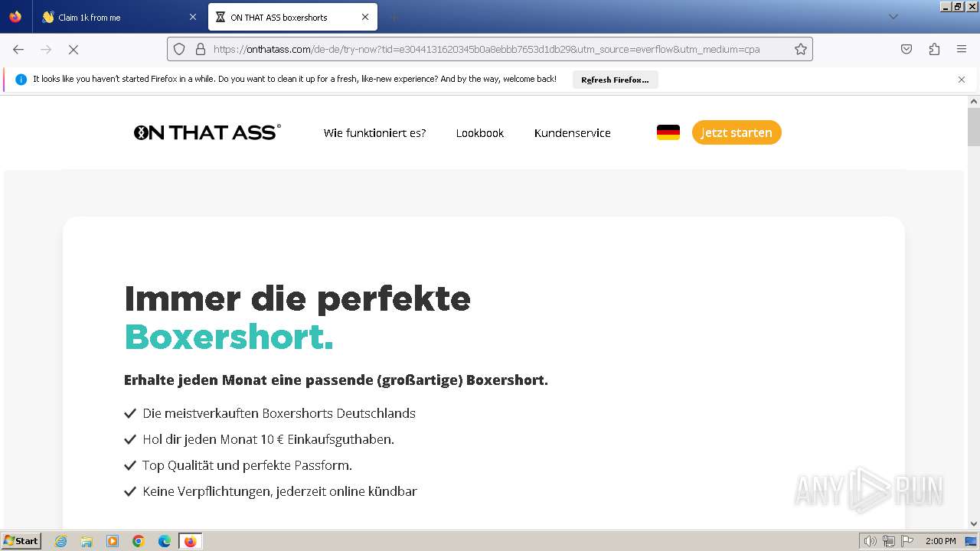
Task: Open the Firefox View pinned icon
Action: [15, 17]
